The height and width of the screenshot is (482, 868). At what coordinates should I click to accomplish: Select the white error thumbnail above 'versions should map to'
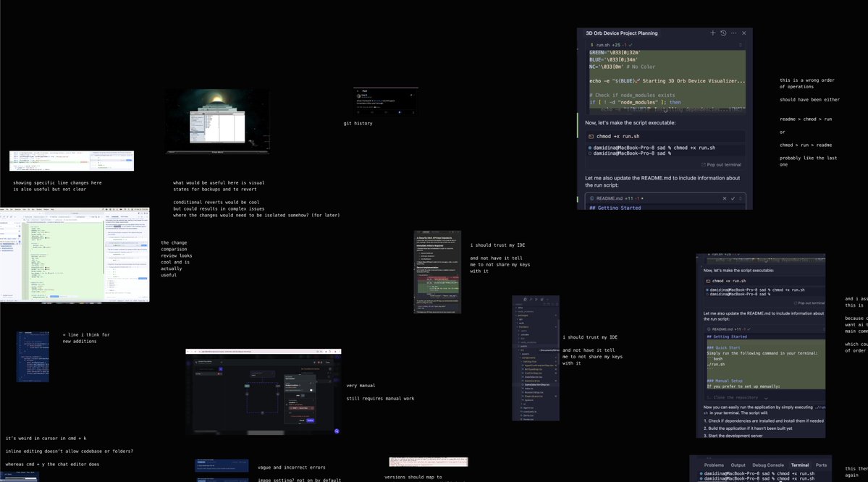coord(429,462)
